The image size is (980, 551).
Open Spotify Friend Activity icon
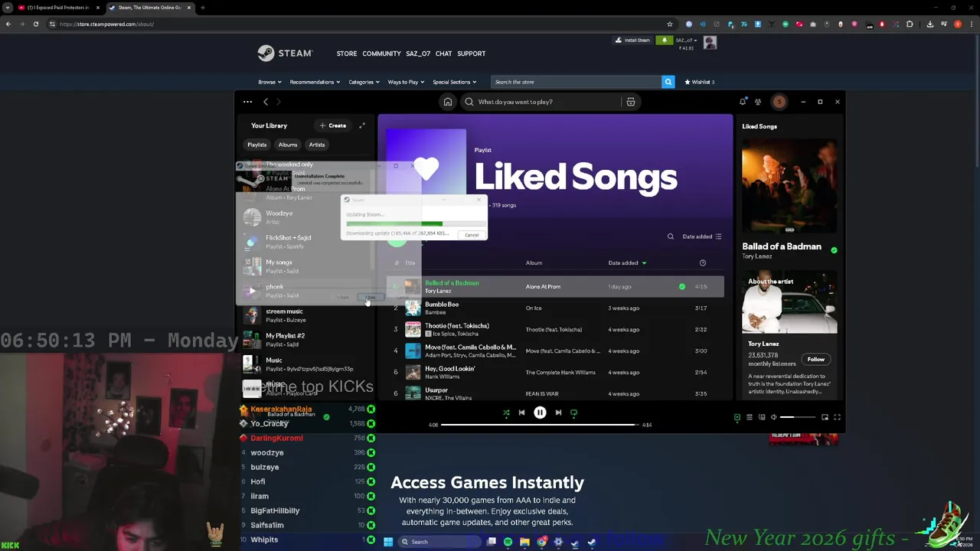point(758,102)
